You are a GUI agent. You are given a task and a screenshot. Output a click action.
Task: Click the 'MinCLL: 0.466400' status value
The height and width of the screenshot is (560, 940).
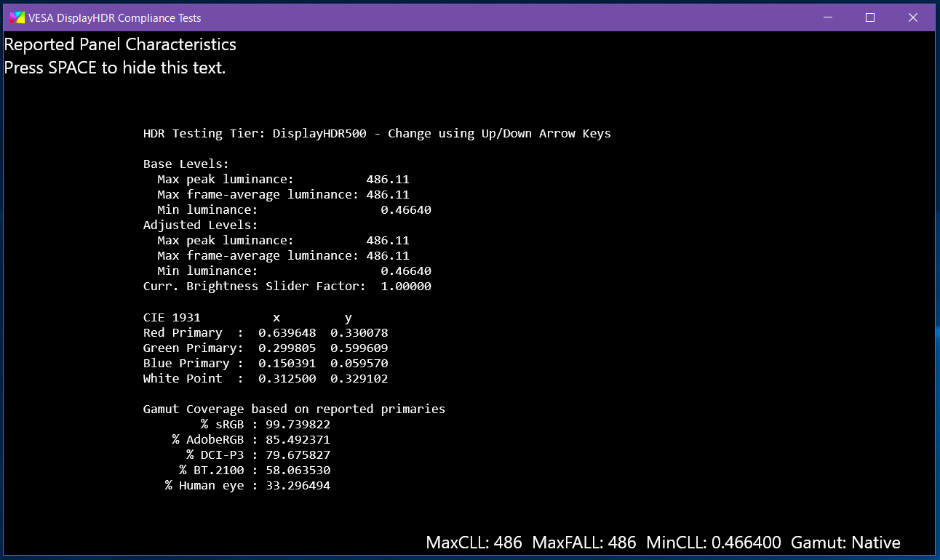(714, 543)
